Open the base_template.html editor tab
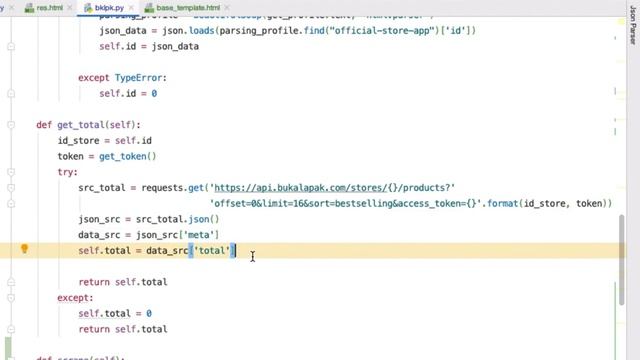This screenshot has width=640, height=360. pos(188,7)
